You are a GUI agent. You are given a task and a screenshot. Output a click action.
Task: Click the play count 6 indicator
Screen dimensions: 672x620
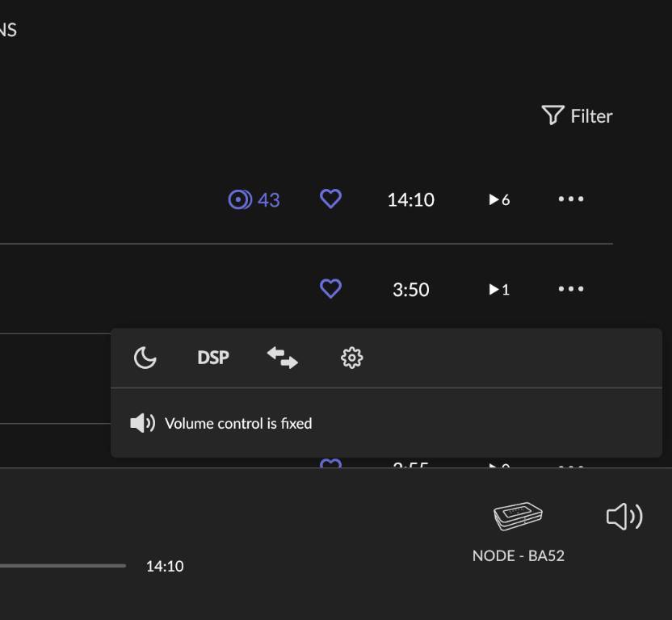499,199
